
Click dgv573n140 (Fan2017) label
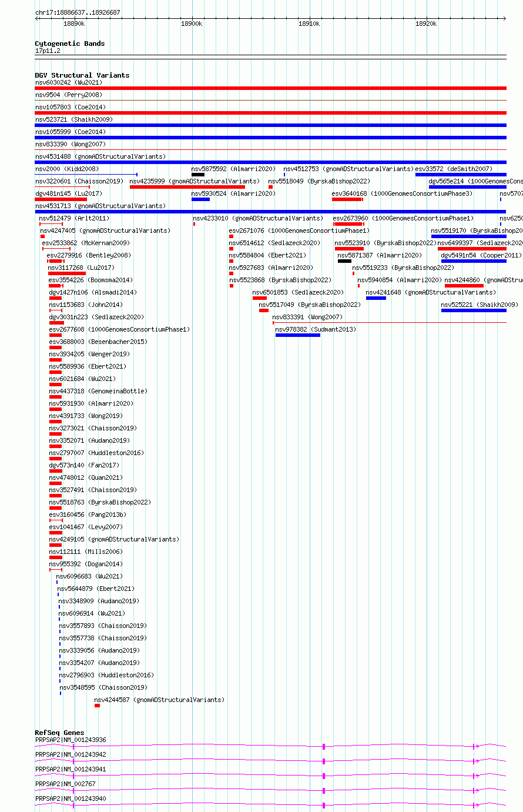tap(84, 465)
